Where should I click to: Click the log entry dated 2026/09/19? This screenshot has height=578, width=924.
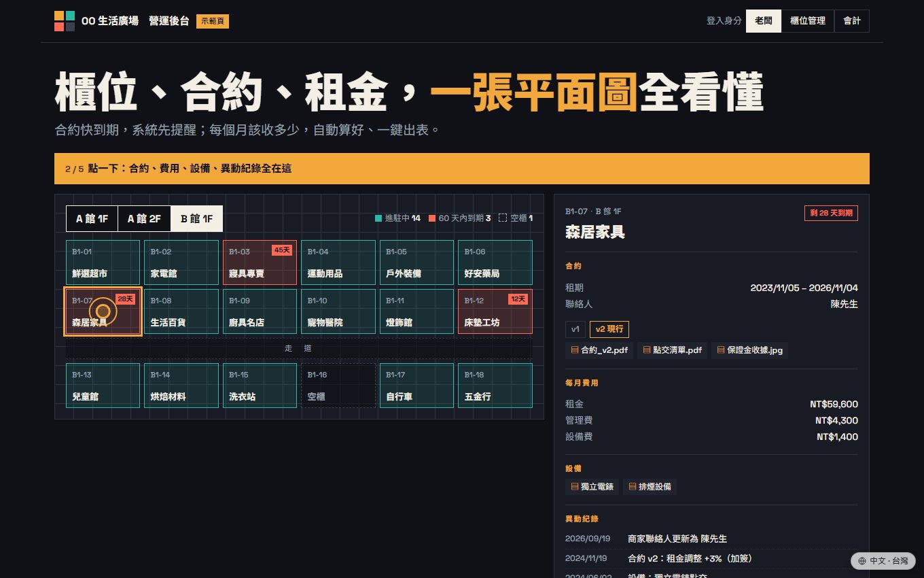click(711, 539)
